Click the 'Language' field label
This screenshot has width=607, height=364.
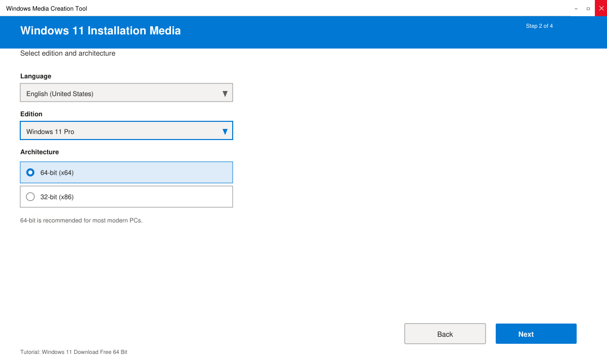coord(36,76)
